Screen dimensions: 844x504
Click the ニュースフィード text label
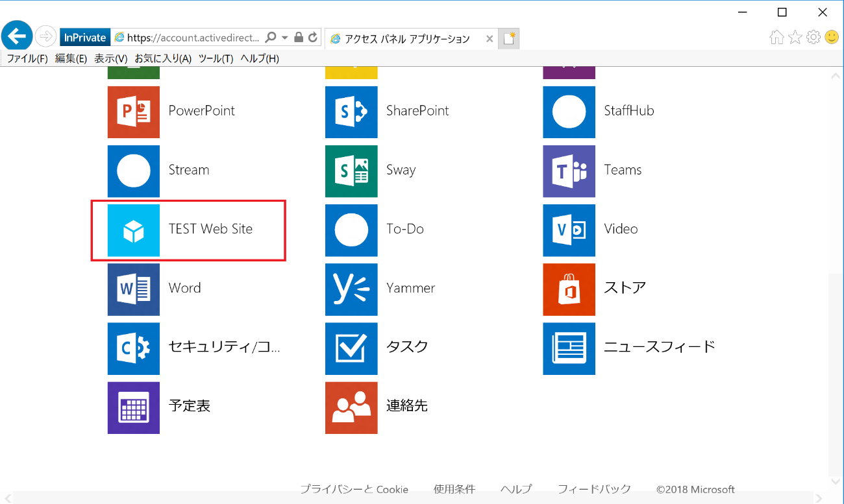660,346
